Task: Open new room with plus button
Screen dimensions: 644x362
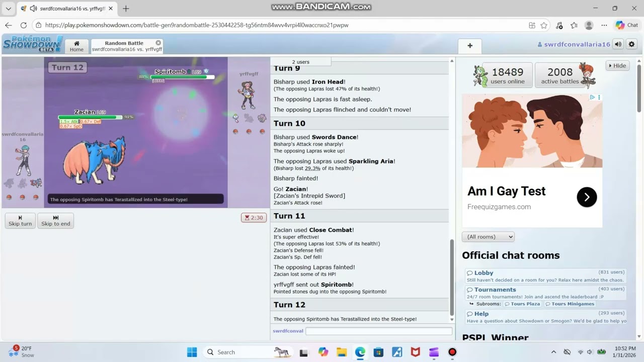Action: (x=470, y=46)
